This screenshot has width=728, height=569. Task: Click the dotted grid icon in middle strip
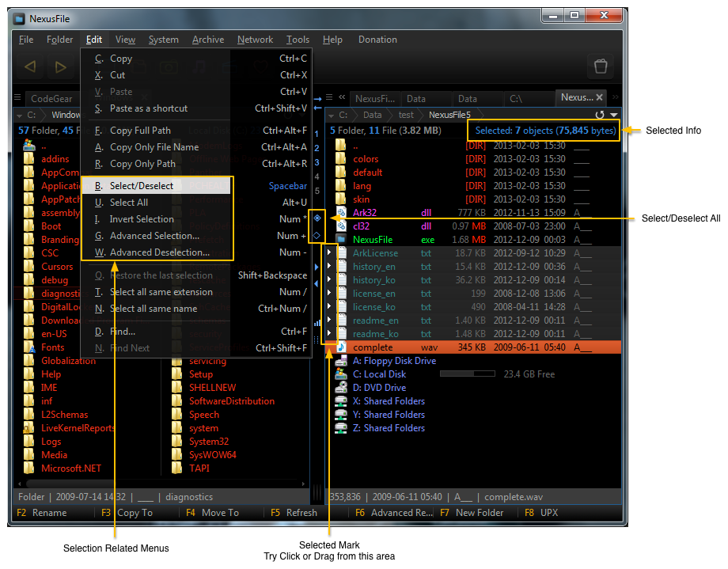tap(317, 340)
